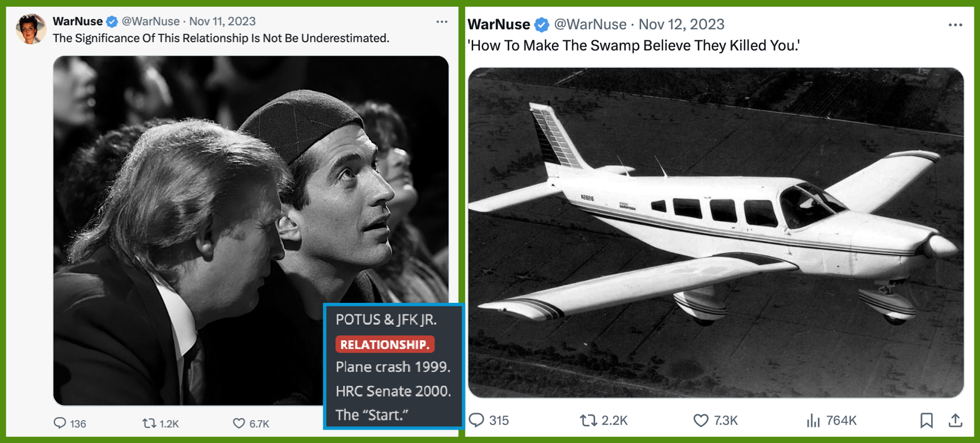Open WarNuse display name on Nov 11 tweet
980x443 pixels.
77,21
